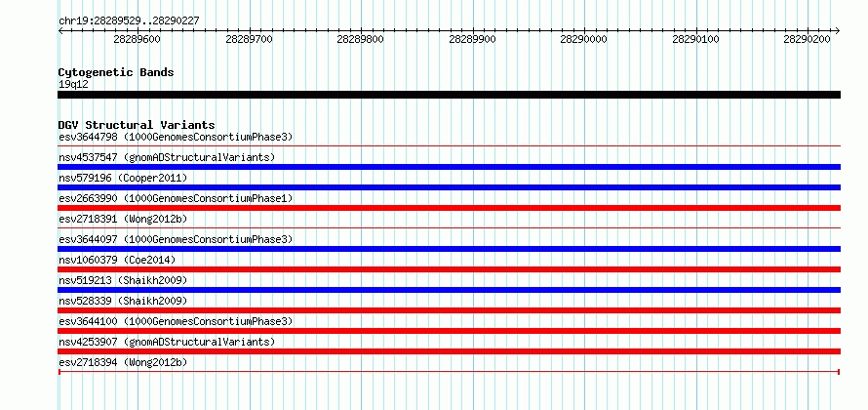868x410 pixels.
Task: Click the black 19q12 cytogenetic band bar
Action: click(x=449, y=95)
